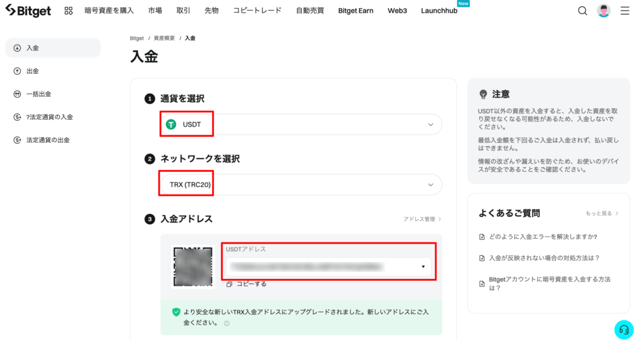Viewport: 644px width, 340px height.
Task: Click the batch withdrawal icon beside 一括出金
Action: 17,94
